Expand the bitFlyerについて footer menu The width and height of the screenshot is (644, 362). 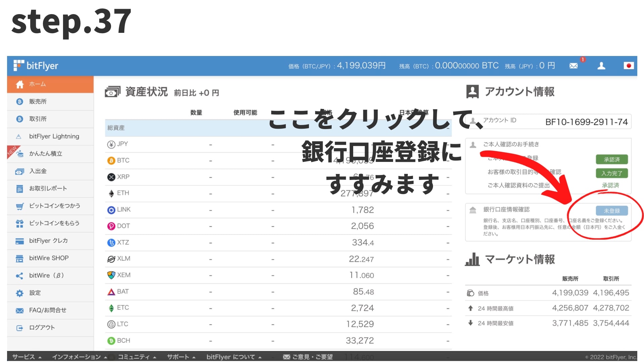[x=232, y=357]
